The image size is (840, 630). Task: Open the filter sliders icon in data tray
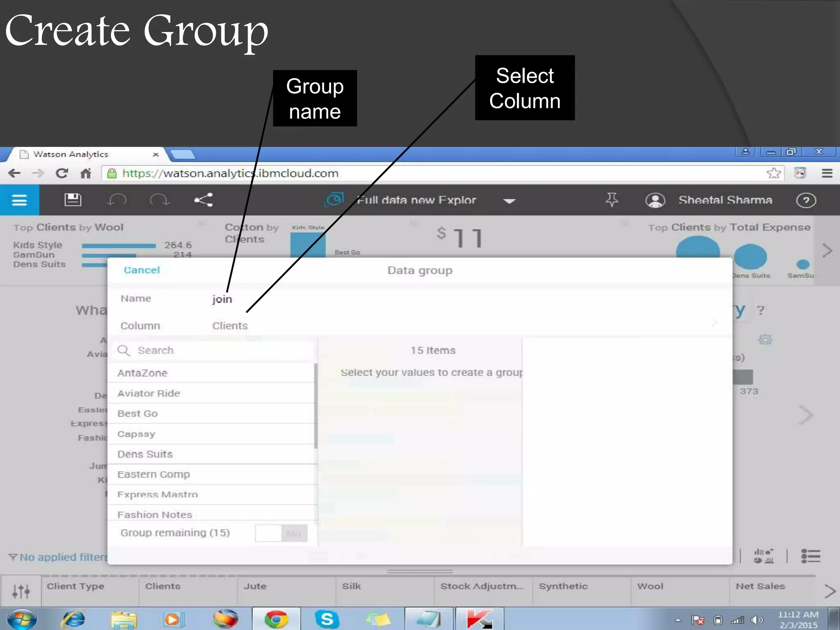coord(21,591)
